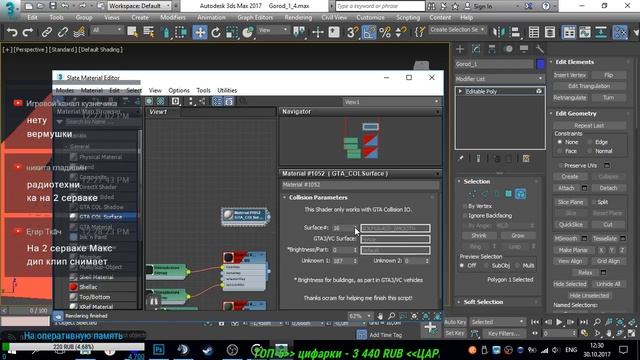This screenshot has height=360, width=640.
Task: Expand the Editable Poly stack entry
Action: point(460,91)
